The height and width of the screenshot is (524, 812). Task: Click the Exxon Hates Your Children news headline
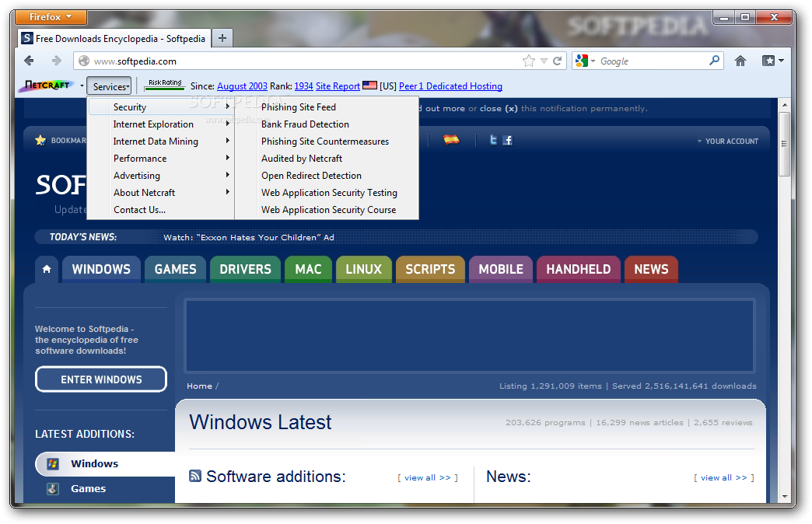click(249, 238)
